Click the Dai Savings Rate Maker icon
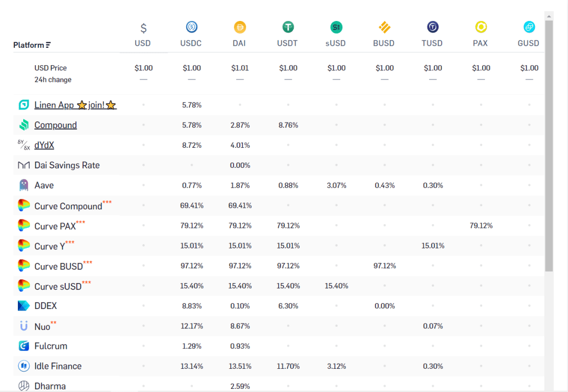The height and width of the screenshot is (392, 568). click(x=24, y=165)
